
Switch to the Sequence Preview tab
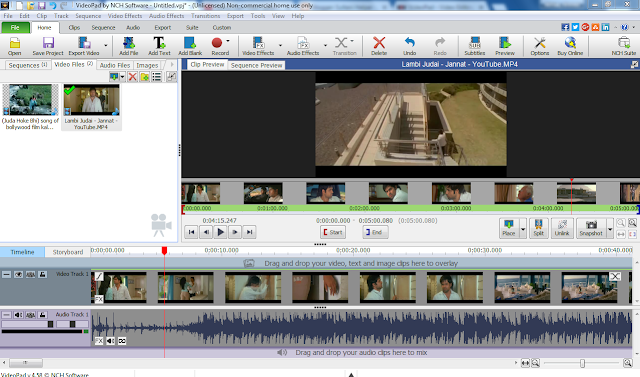click(256, 65)
